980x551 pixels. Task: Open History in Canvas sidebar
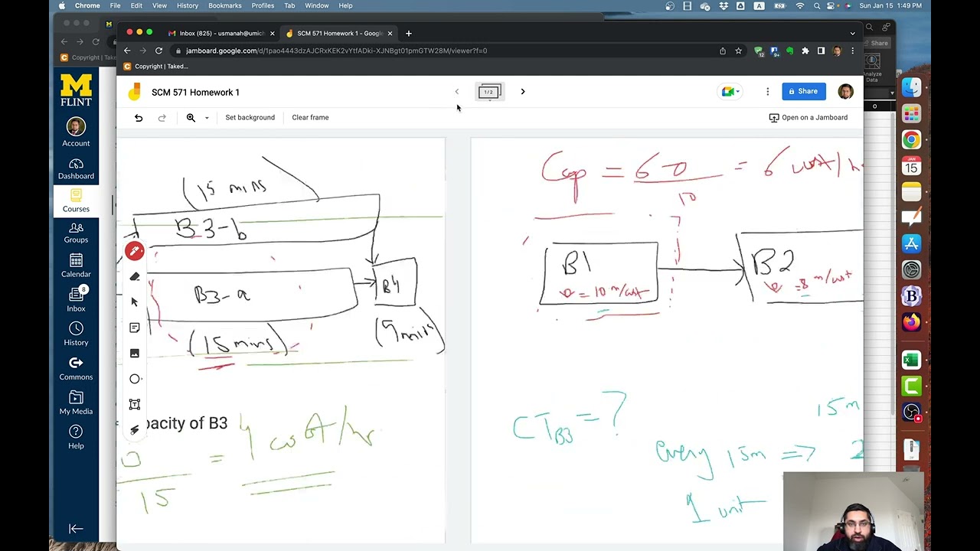[76, 334]
